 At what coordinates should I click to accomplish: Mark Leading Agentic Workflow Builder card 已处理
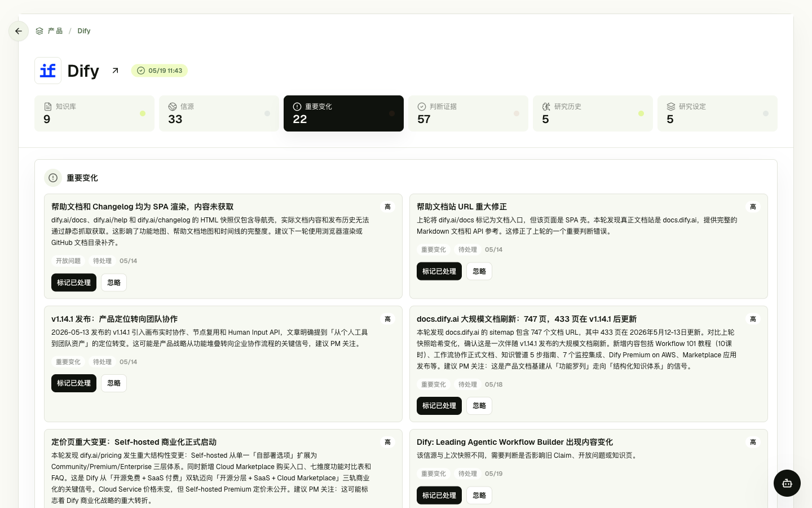[439, 496]
